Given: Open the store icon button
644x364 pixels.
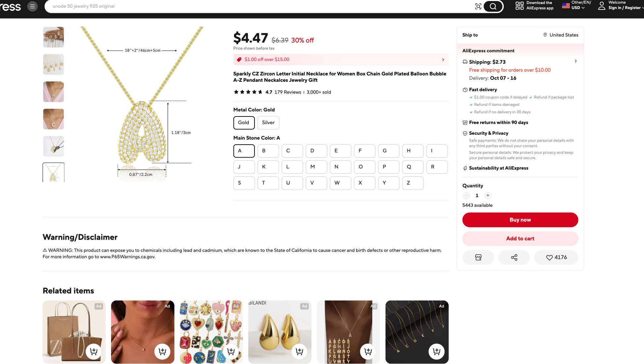Looking at the screenshot, I should (478, 257).
